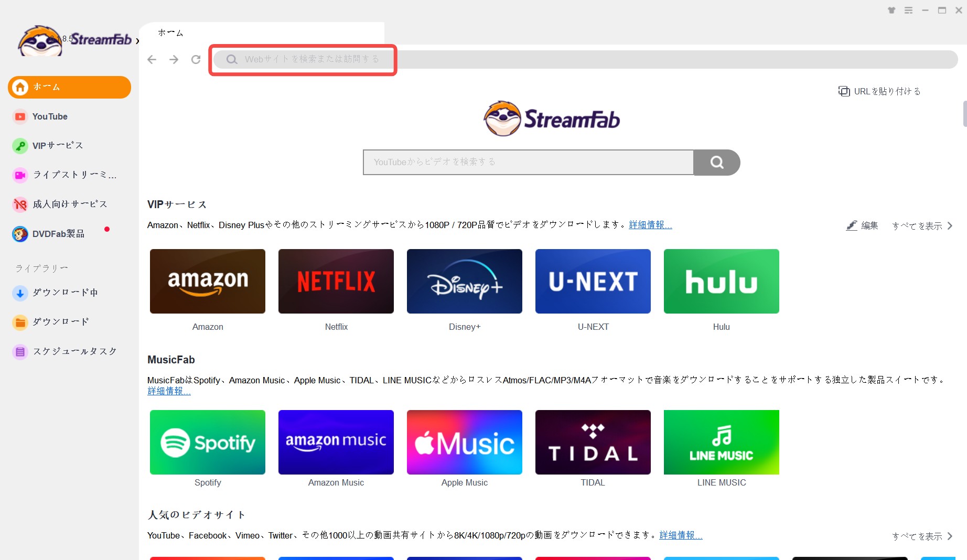Click the ダウンロード folder icon
Viewport: 967px width, 560px height.
coord(20,322)
